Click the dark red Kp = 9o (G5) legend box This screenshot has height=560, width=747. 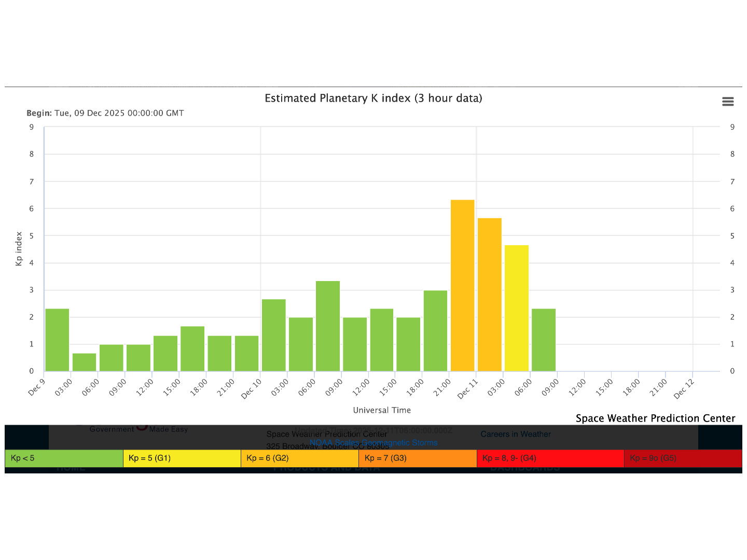tap(682, 458)
